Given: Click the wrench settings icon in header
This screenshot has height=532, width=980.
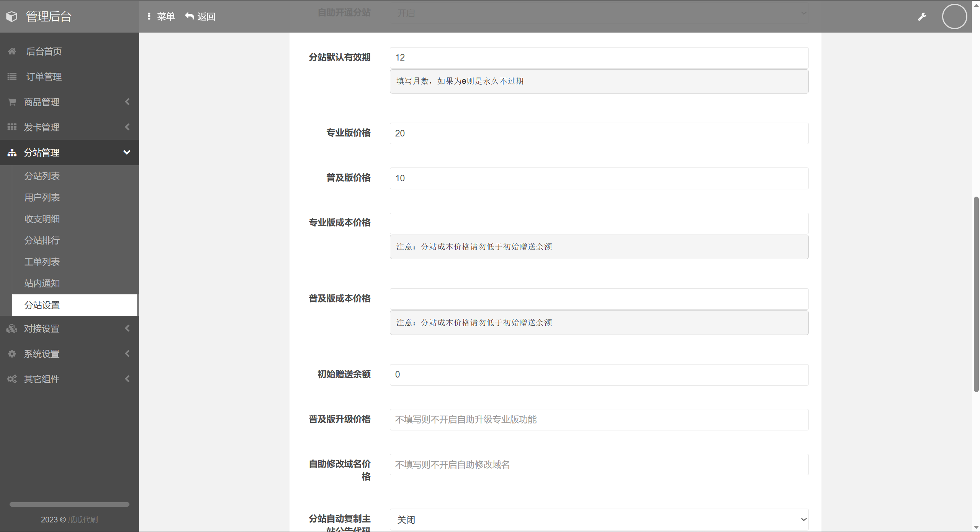Looking at the screenshot, I should [x=922, y=16].
